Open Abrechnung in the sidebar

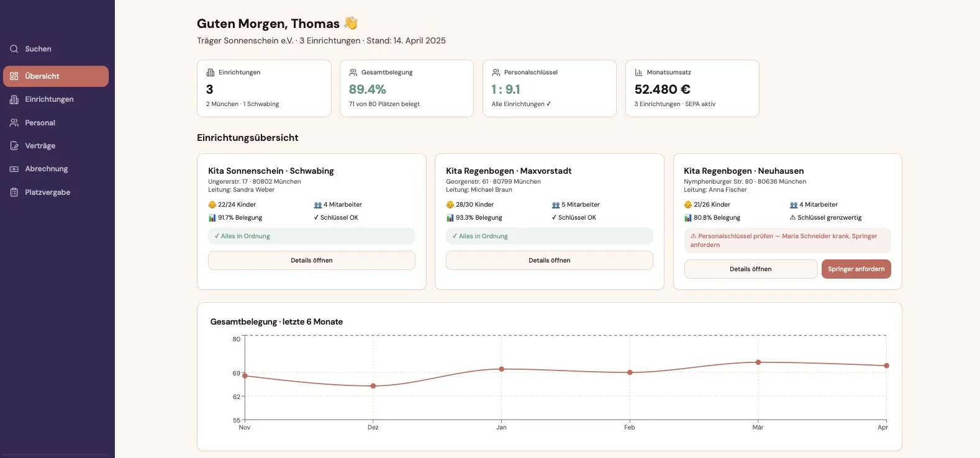(x=56, y=169)
